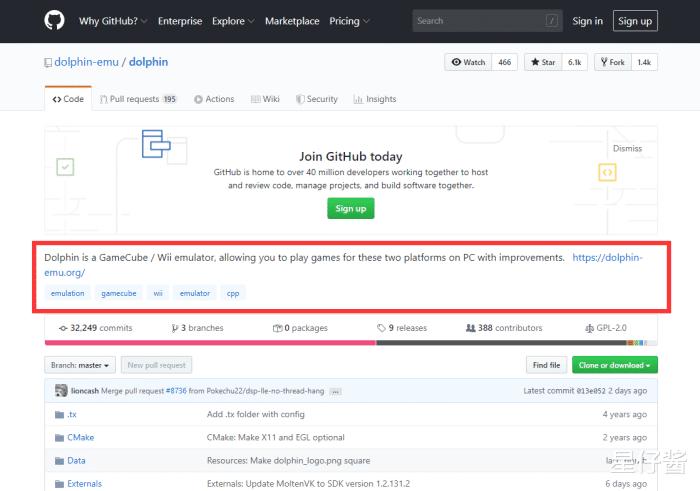700x491 pixels.
Task: Click the branches icon
Action: click(x=175, y=328)
